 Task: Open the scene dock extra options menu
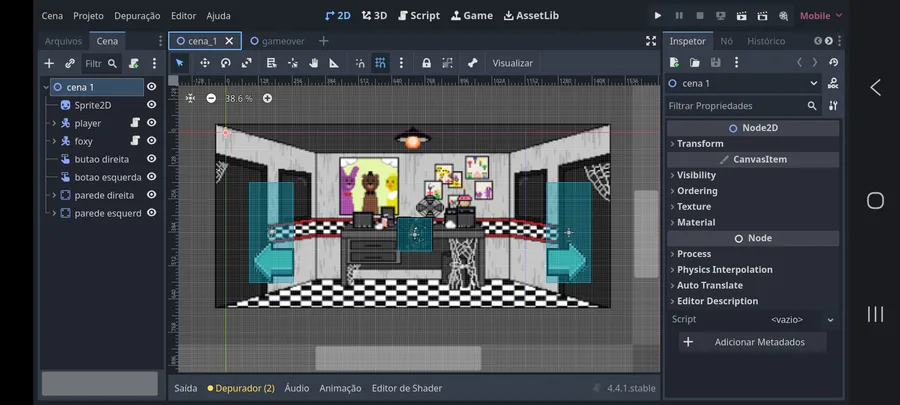tap(154, 64)
